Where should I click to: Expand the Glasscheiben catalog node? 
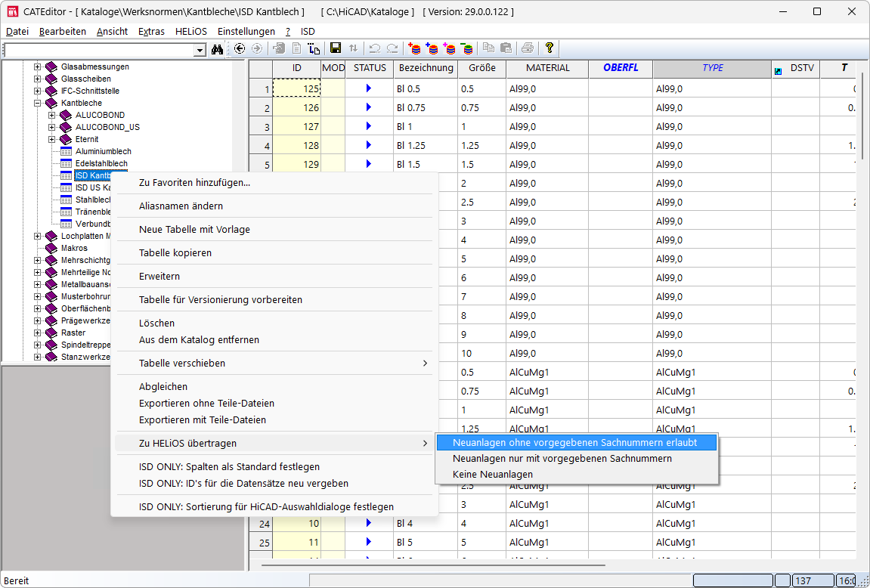pyautogui.click(x=37, y=79)
